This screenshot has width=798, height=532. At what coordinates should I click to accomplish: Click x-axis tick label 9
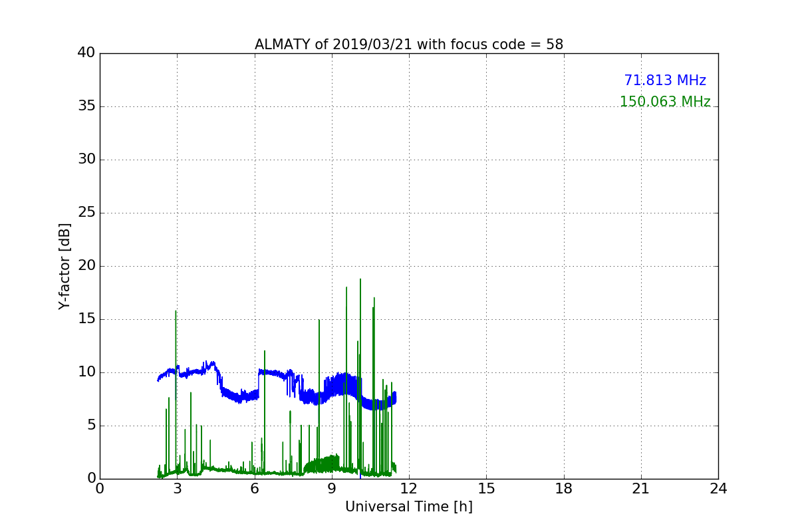(x=332, y=489)
